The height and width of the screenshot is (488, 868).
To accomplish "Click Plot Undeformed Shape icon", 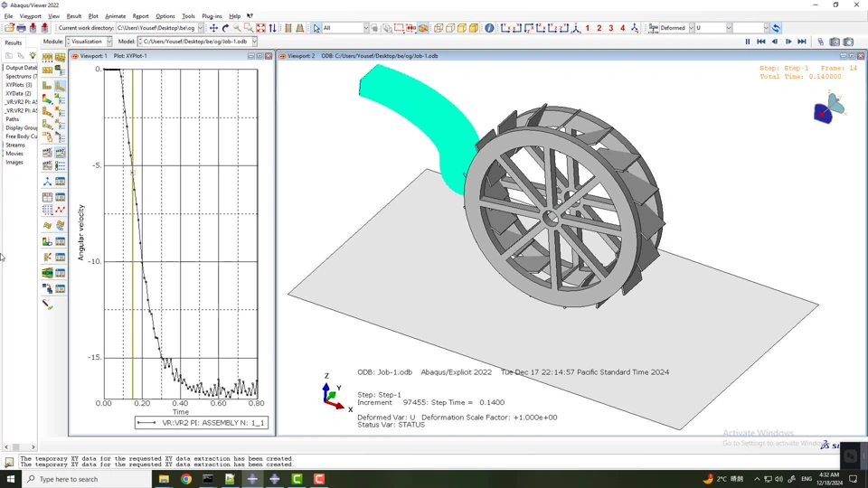I will point(48,87).
